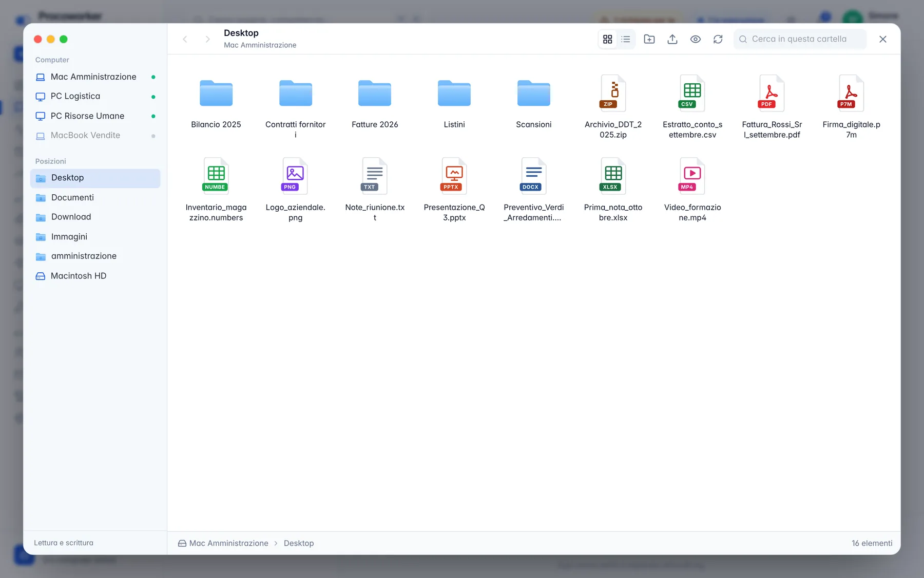924x578 pixels.
Task: Click the 'Lettura e scrittura' status text
Action: pyautogui.click(x=64, y=543)
